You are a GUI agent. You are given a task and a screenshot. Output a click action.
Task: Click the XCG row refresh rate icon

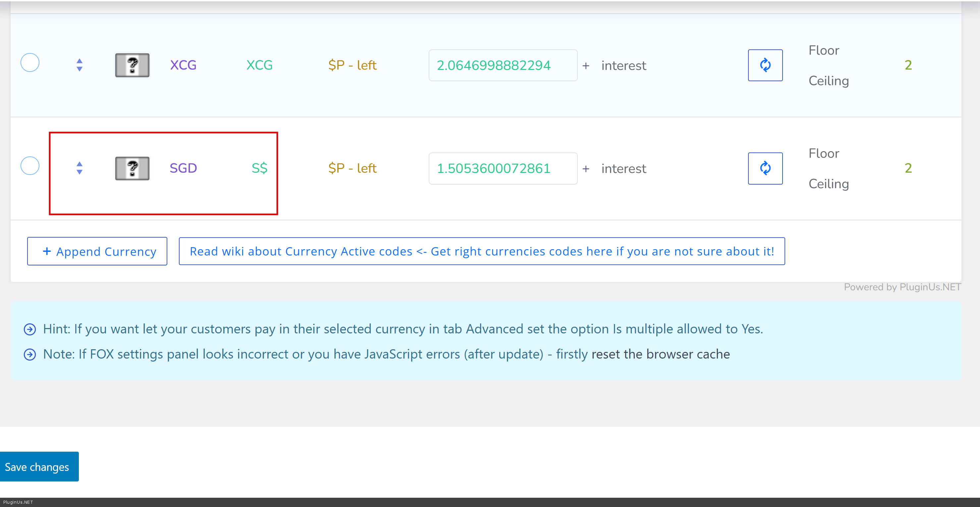(765, 65)
